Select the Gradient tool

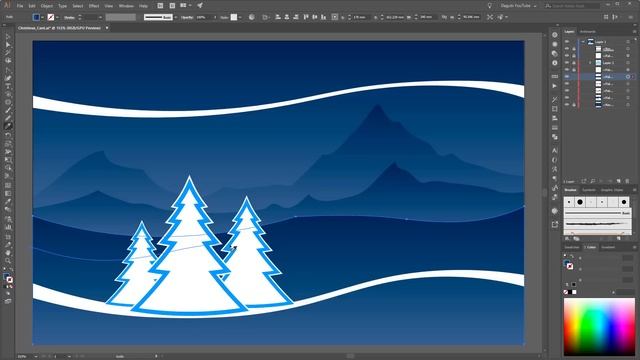[x=8, y=193]
